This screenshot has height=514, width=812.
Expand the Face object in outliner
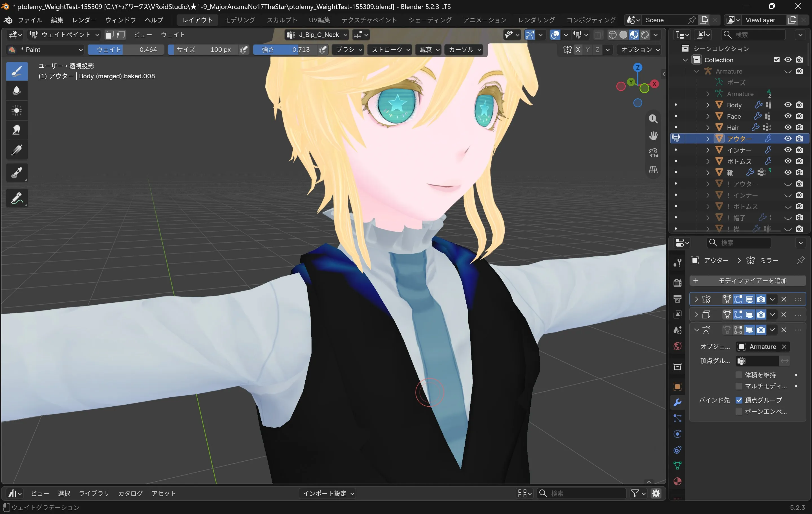[x=707, y=116]
